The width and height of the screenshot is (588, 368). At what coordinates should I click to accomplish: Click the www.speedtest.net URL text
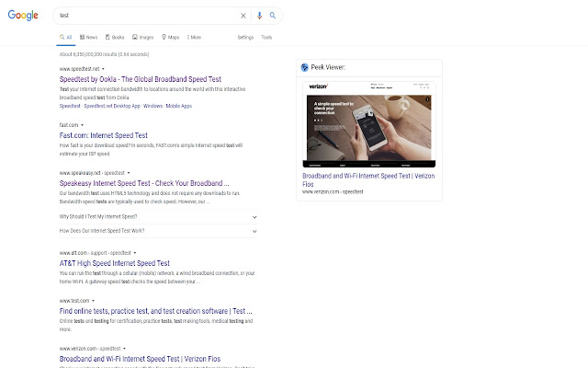[80, 69]
